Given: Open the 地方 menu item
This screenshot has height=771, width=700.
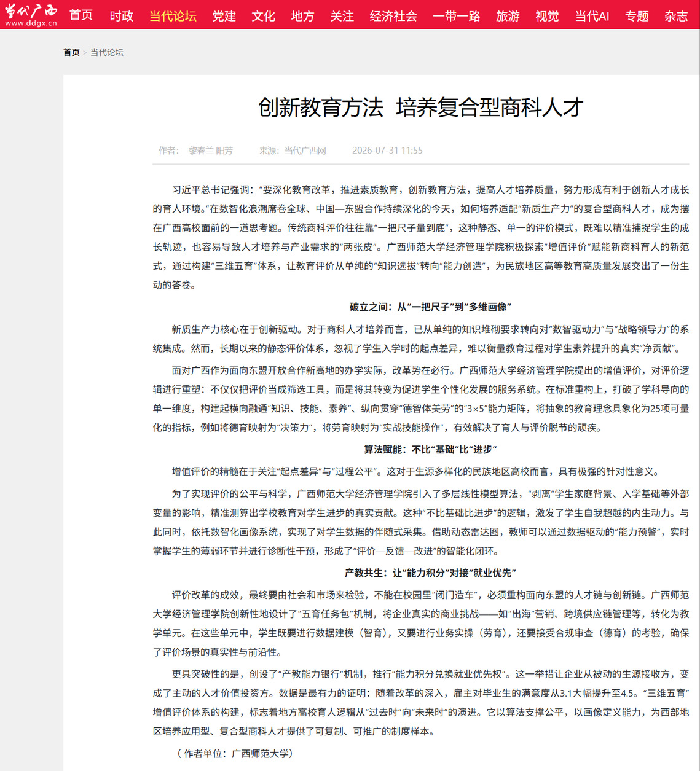Looking at the screenshot, I should [303, 16].
